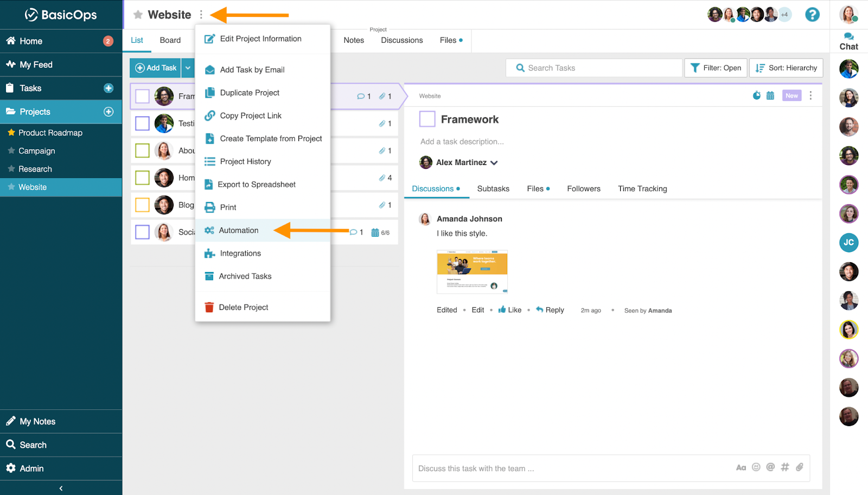868x495 pixels.
Task: Check the checkbox beside the Testimonials task
Action: coord(142,123)
